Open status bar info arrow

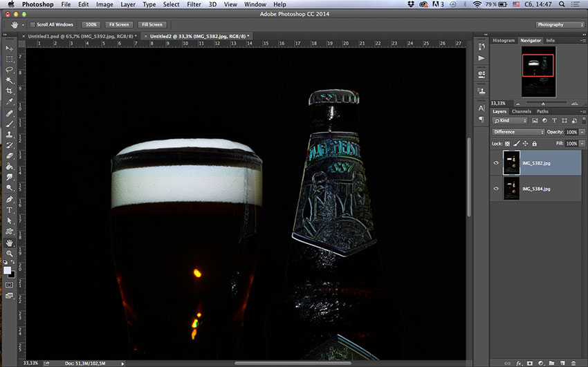(x=122, y=364)
